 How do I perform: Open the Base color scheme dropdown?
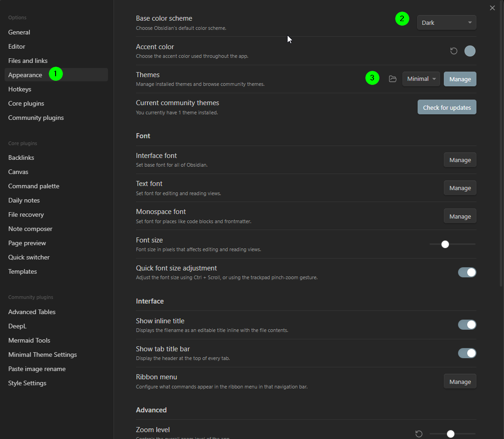point(447,23)
